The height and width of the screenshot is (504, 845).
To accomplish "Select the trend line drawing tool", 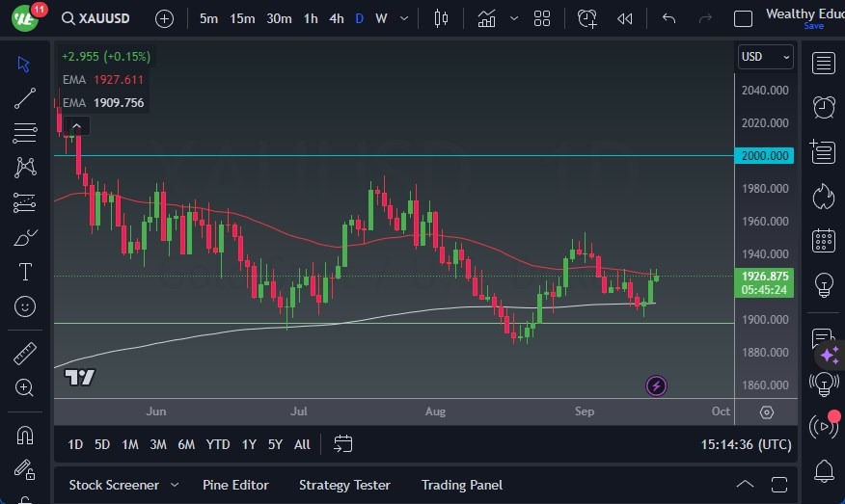I will click(25, 98).
